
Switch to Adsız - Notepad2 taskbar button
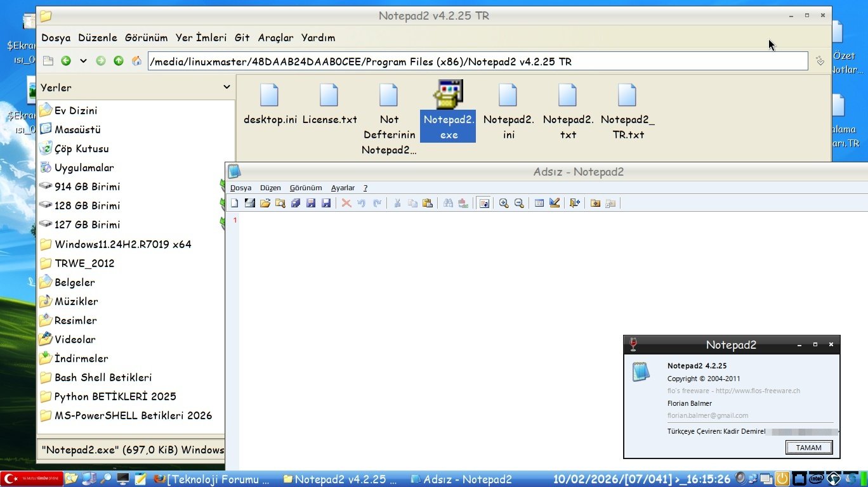click(461, 479)
